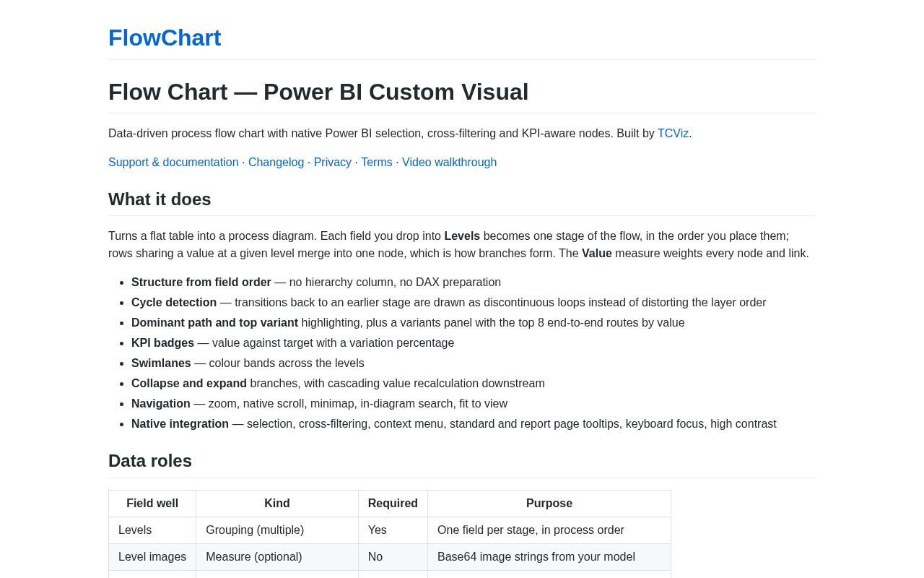Select the 'Level images' table cell
Image resolution: width=924 pixels, height=578 pixels.
pos(152,557)
